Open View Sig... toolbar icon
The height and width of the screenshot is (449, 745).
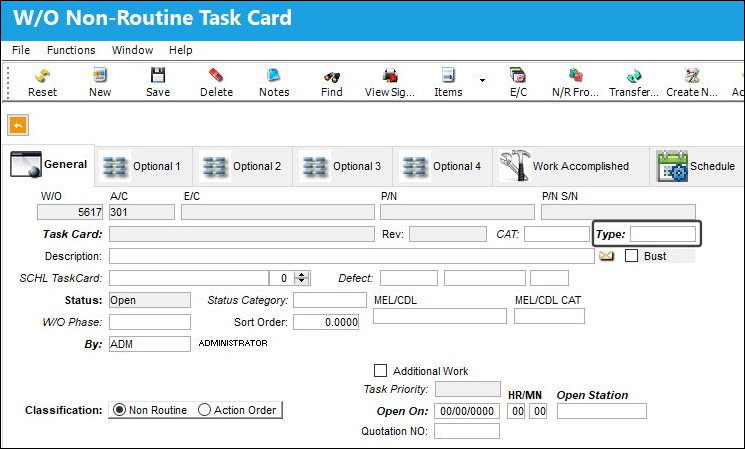point(390,75)
